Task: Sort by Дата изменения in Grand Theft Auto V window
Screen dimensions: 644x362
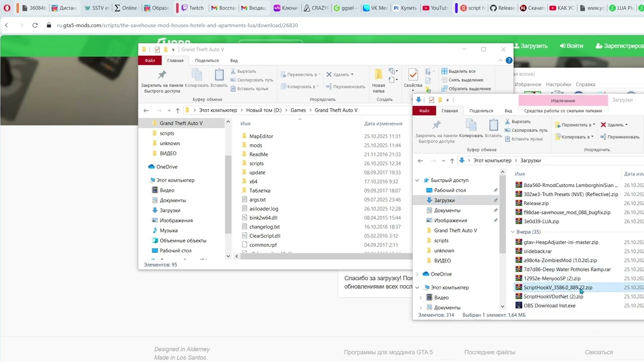Action: (x=383, y=124)
